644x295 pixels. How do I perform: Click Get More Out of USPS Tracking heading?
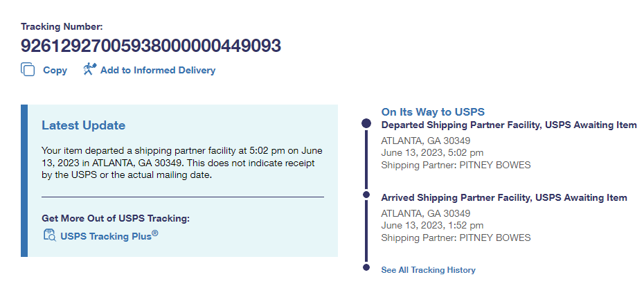(115, 218)
